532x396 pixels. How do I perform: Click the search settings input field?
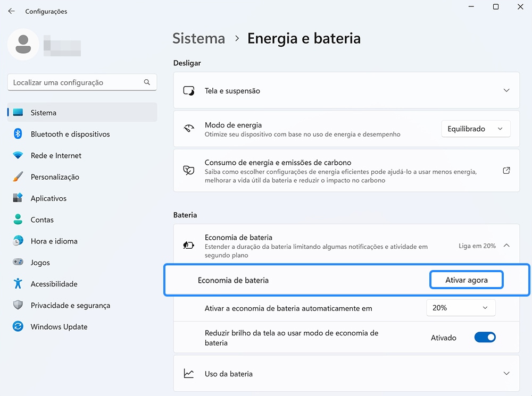click(x=82, y=82)
